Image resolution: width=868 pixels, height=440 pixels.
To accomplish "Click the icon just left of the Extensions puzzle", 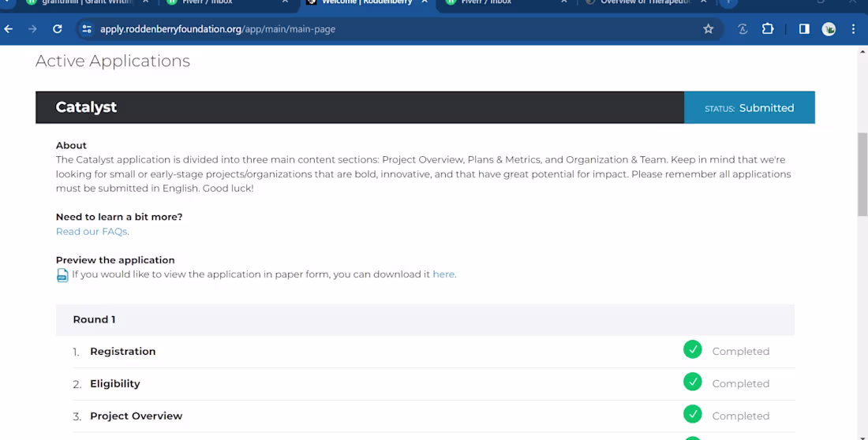I will (743, 28).
